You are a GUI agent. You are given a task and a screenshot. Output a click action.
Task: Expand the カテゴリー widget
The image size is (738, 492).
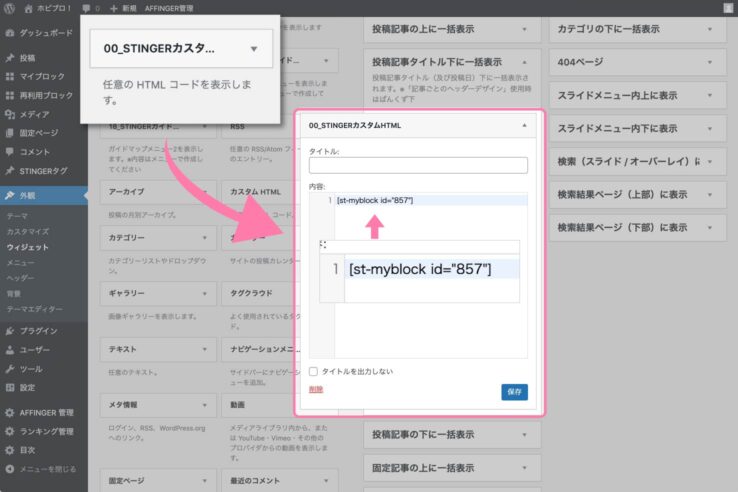click(x=205, y=238)
